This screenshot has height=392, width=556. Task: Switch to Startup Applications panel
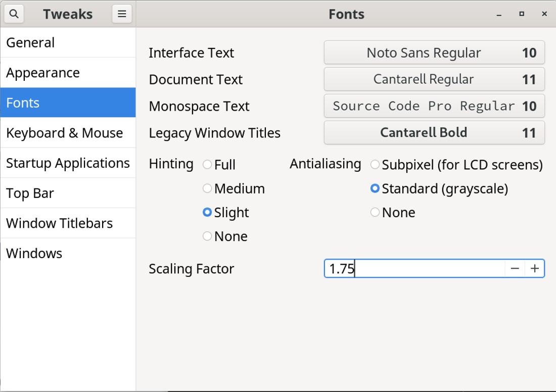tap(68, 163)
